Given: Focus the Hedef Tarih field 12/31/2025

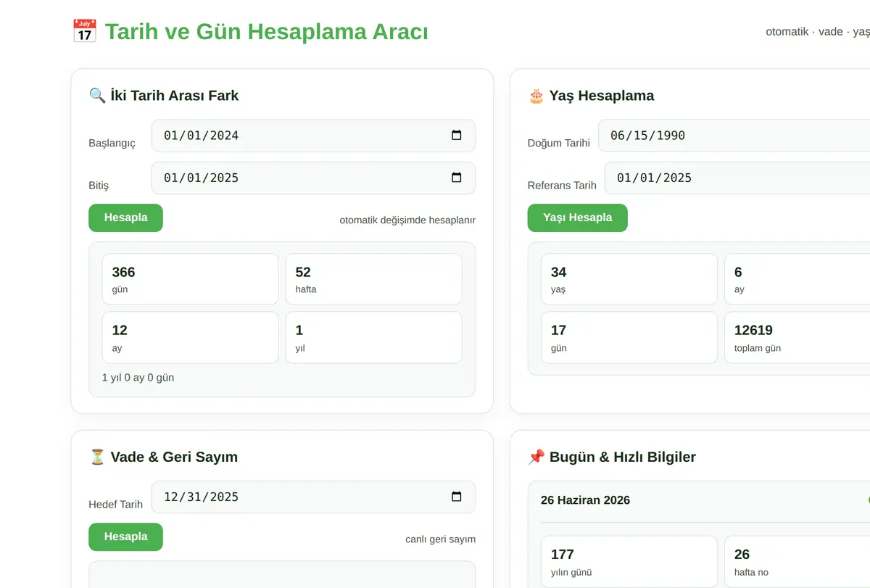Looking at the screenshot, I should (313, 497).
